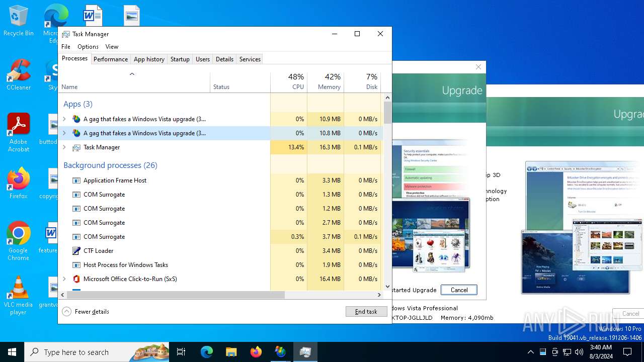Viewport: 644px width, 362px height.
Task: Close the Vista upgrade dialog window
Action: 478,67
